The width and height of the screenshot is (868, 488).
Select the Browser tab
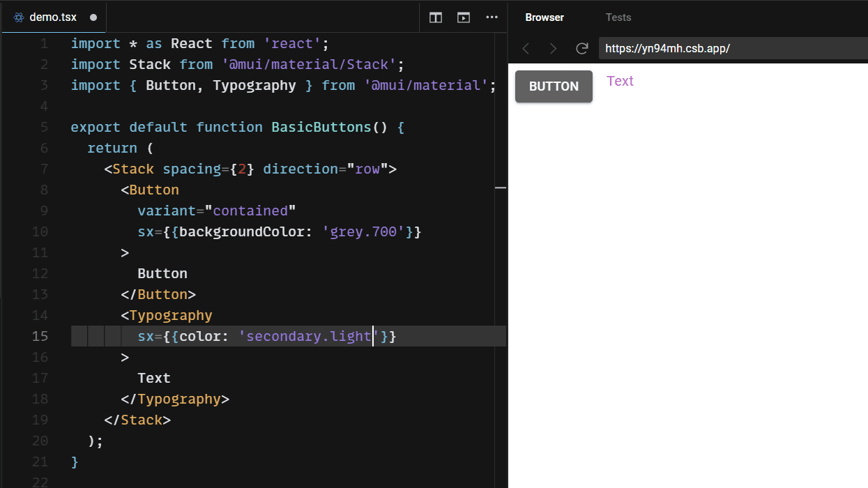pos(545,17)
